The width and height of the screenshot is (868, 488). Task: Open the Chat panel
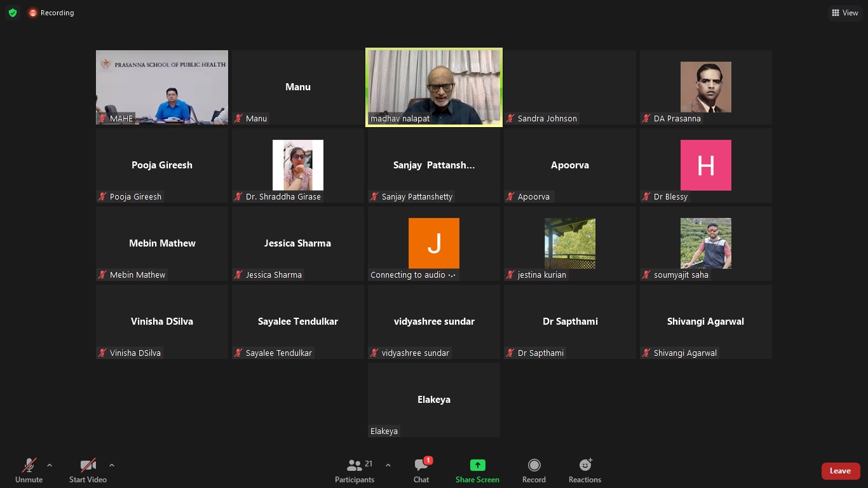click(421, 470)
